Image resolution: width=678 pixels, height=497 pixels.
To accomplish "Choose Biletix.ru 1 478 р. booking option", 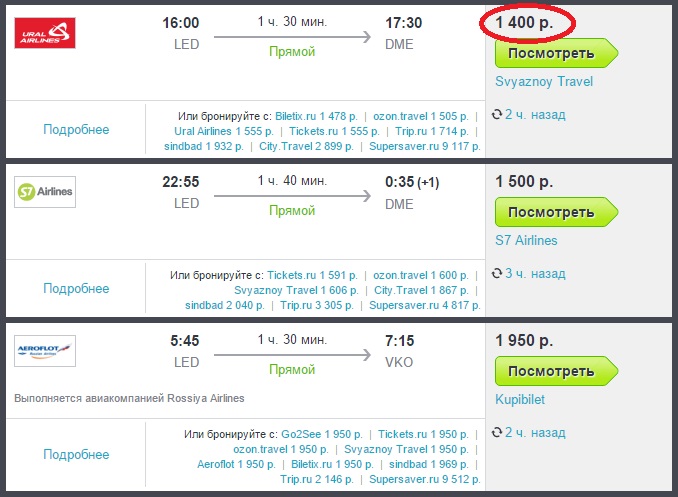I will (316, 116).
